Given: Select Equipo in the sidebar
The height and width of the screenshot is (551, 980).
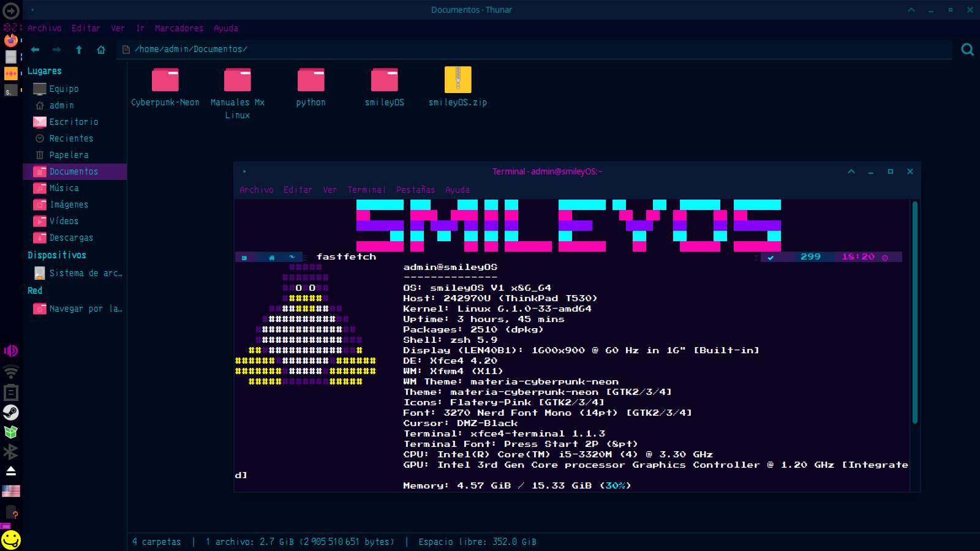Looking at the screenshot, I should pos(75,89).
